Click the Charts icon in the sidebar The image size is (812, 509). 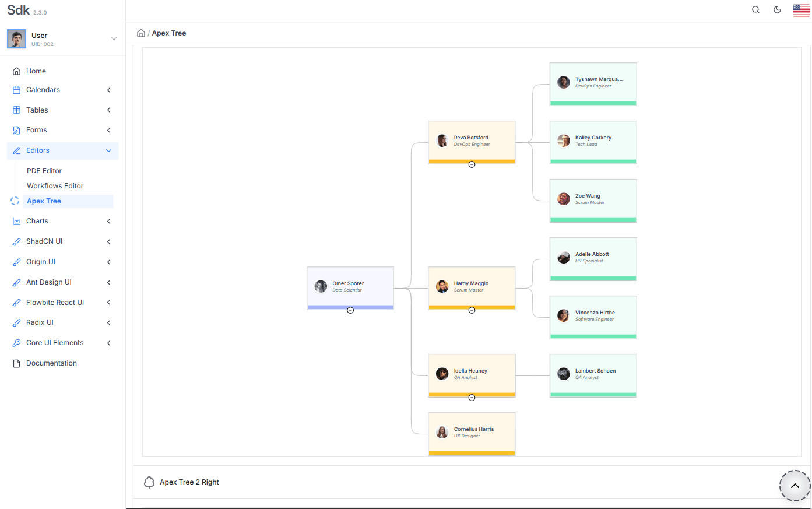[x=15, y=221]
